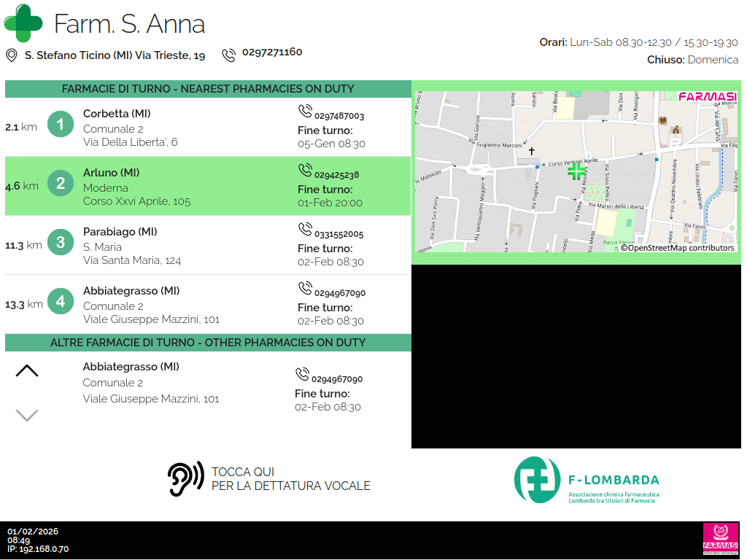Click phone icon for Corbetta pharmacy
The image size is (747, 560).
tap(305, 111)
